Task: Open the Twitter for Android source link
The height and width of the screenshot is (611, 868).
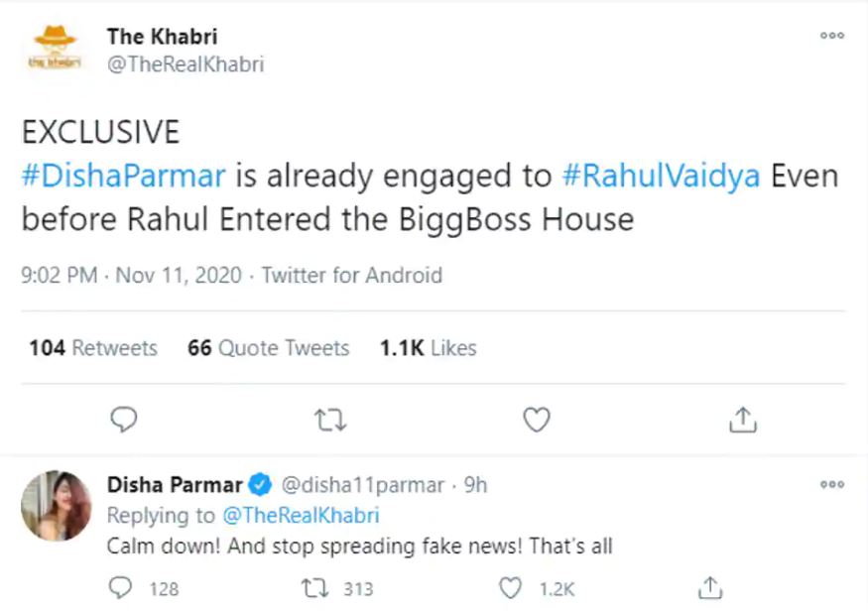Action: click(x=352, y=275)
